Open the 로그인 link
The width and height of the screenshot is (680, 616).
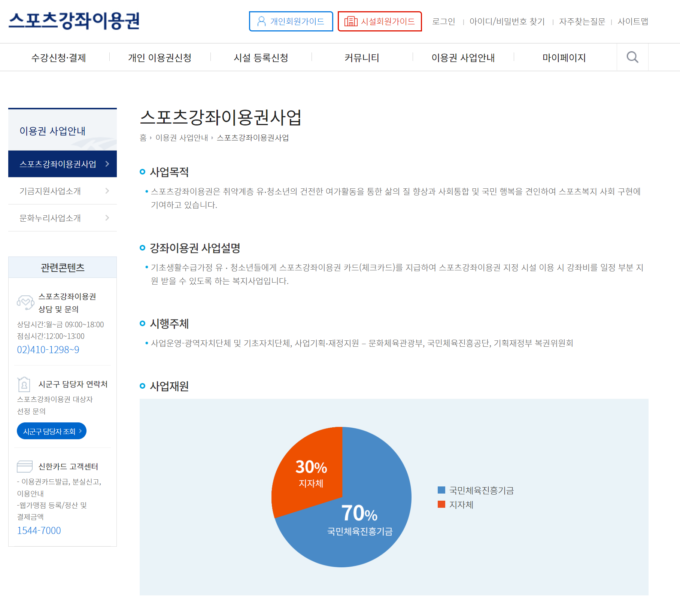(x=444, y=22)
